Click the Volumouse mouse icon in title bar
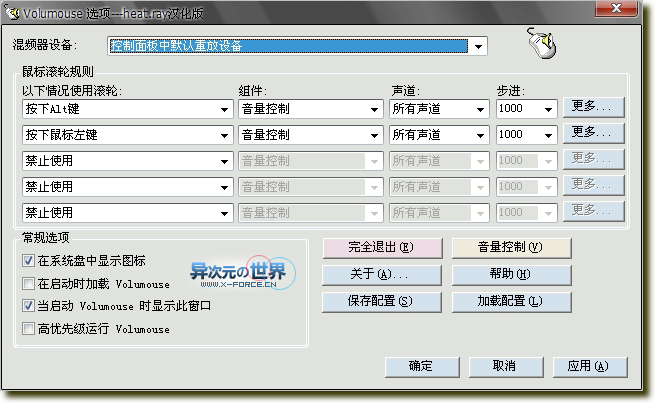The image size is (655, 403). tap(13, 13)
